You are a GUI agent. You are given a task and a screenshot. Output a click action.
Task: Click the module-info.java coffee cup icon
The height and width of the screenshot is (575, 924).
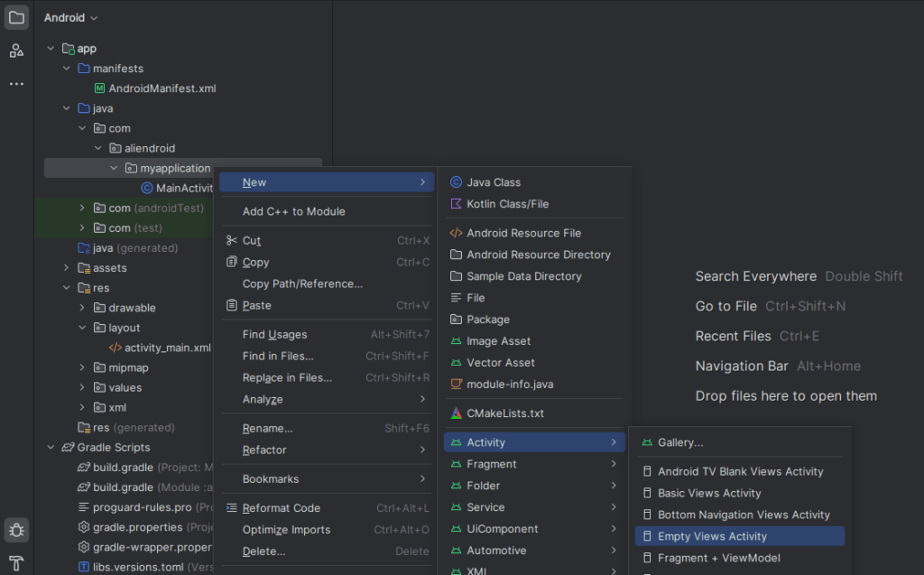(x=456, y=384)
